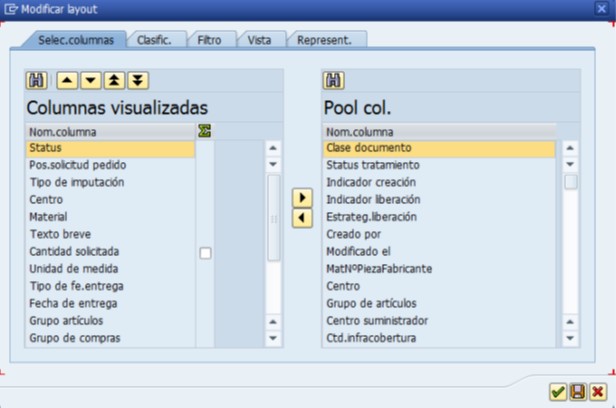
Task: Switch to the Vista tab
Action: click(x=259, y=40)
